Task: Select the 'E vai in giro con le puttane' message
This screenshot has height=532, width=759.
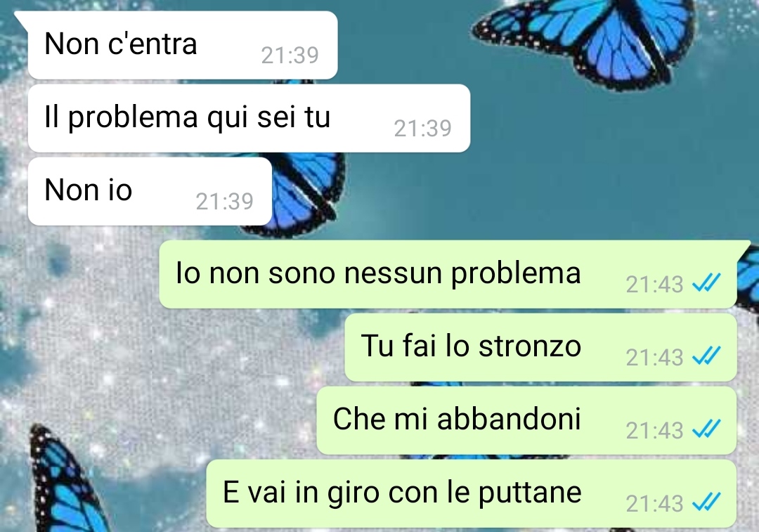Action: coord(472,493)
